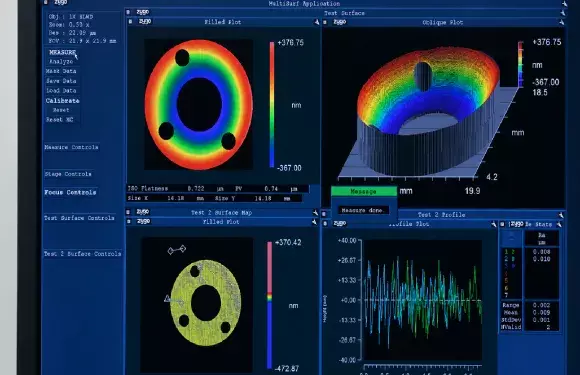Open Test 2 Surface Controls

point(82,254)
